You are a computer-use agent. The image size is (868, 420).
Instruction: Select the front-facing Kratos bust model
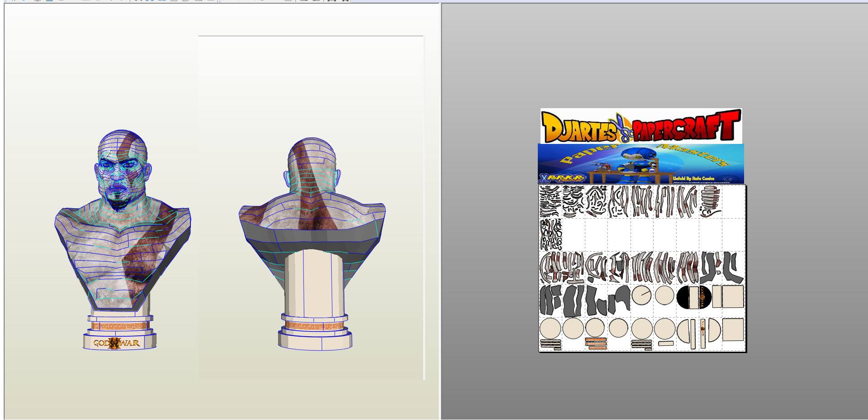122,240
